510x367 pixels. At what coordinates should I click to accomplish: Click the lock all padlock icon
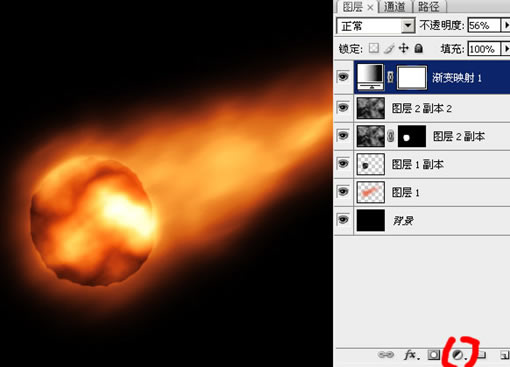coord(419,49)
